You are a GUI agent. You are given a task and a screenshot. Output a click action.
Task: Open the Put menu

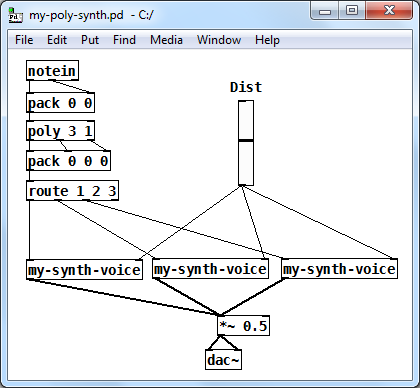tap(90, 40)
